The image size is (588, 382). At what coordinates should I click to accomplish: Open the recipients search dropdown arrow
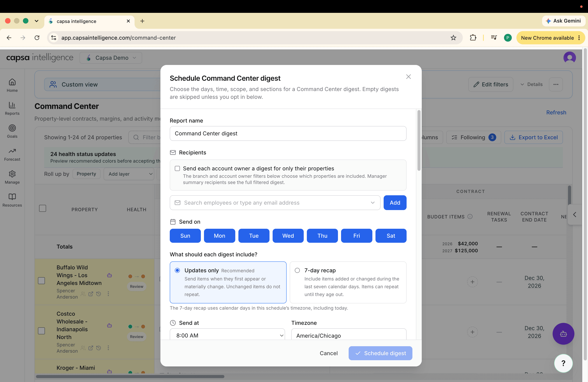coord(373,203)
